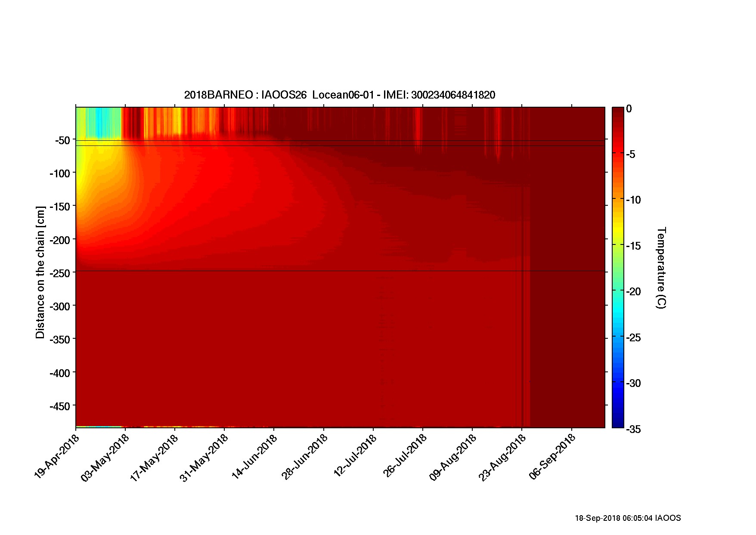The height and width of the screenshot is (535, 756).
Task: Select the -450 depth tick label
Action: [60, 406]
